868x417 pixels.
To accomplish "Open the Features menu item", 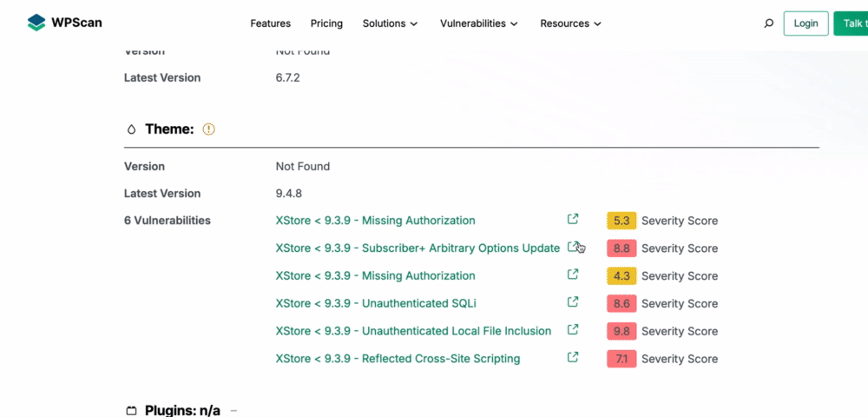I will [270, 23].
